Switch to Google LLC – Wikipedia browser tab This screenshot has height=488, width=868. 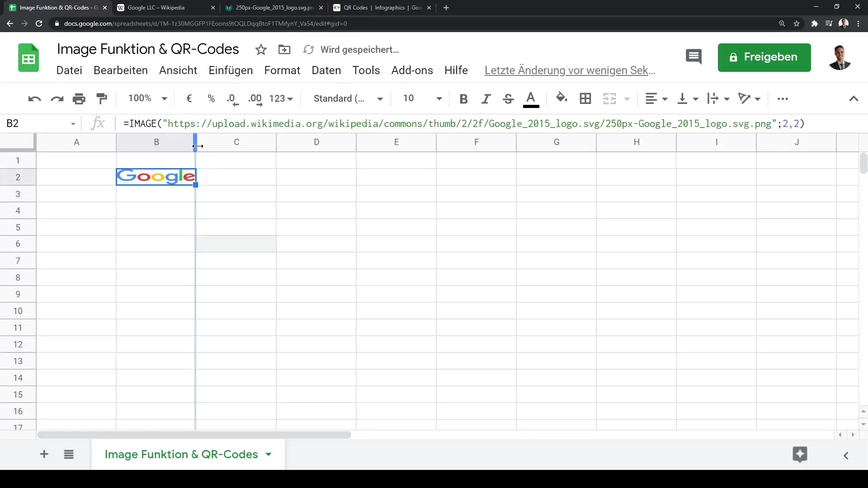166,8
